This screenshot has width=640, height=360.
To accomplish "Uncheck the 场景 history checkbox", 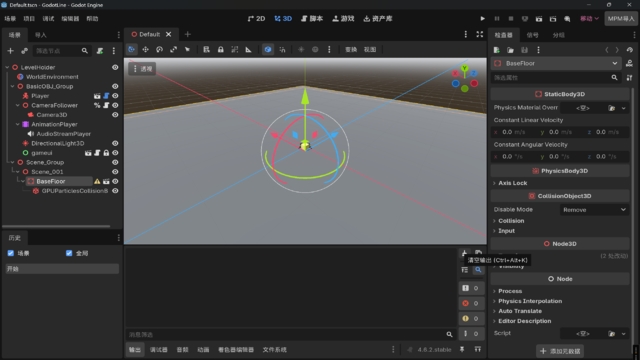I will (x=11, y=253).
